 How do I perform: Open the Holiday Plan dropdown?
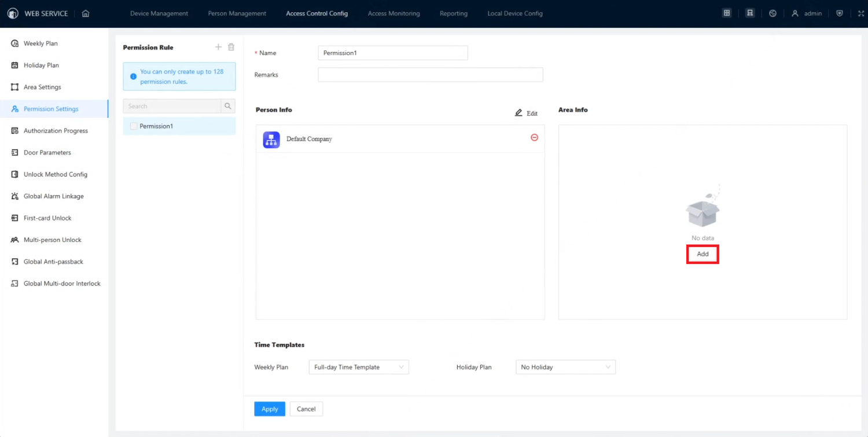[x=565, y=367]
